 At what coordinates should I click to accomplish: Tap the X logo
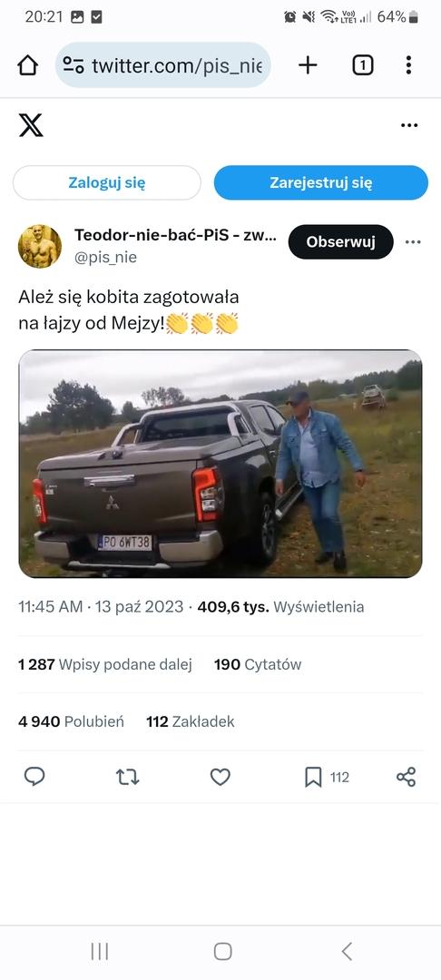pyautogui.click(x=31, y=125)
